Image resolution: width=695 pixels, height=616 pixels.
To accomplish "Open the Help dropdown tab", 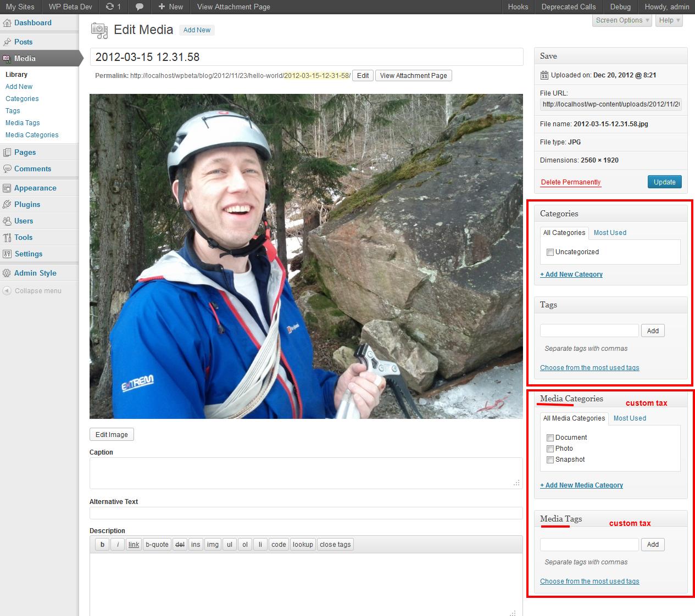I will [x=670, y=20].
